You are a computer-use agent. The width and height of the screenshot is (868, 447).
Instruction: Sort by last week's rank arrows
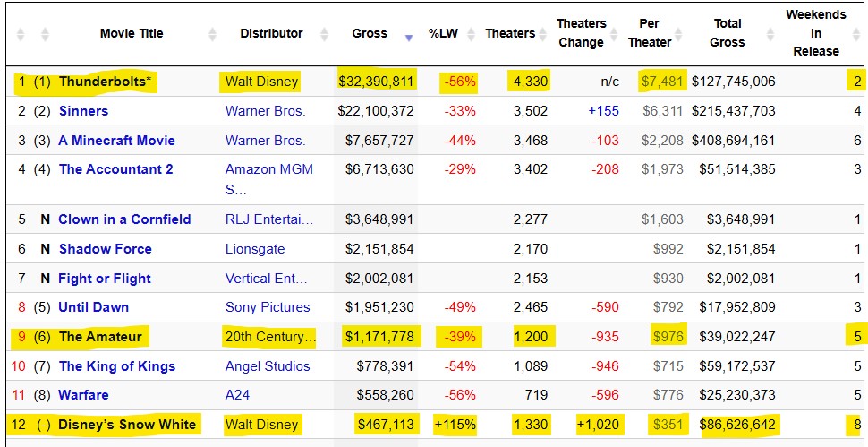[x=46, y=34]
